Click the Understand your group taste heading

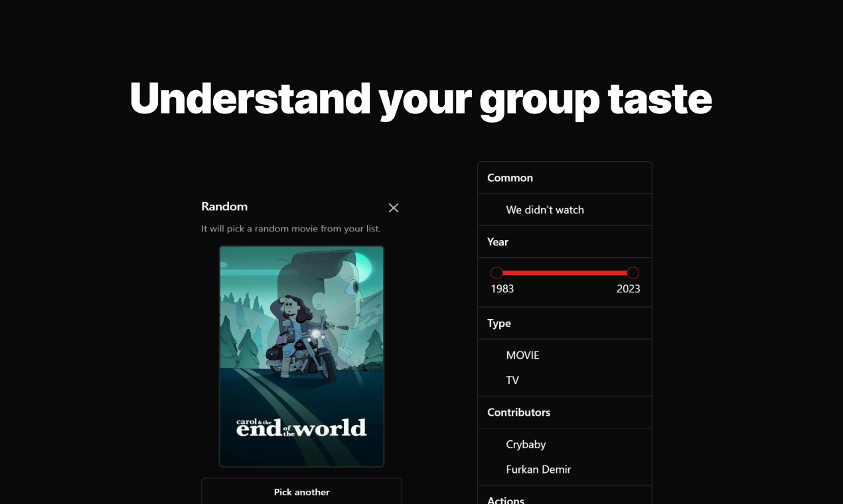tap(421, 99)
